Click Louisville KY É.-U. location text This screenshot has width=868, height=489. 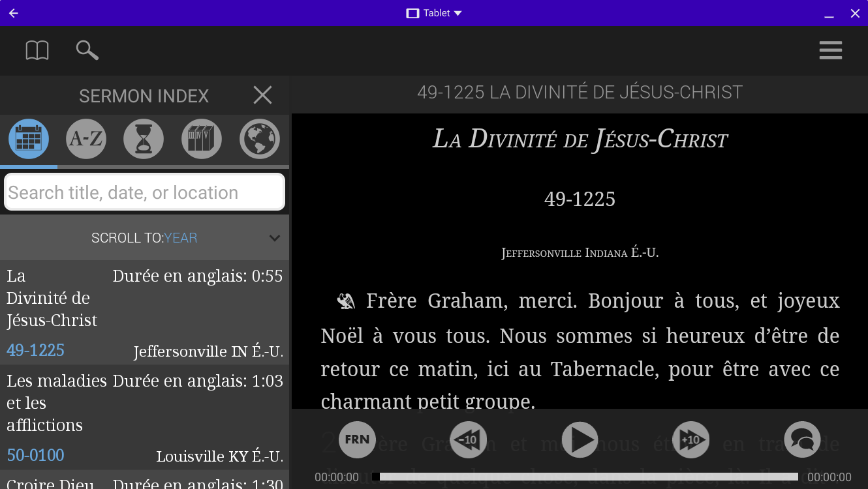219,456
